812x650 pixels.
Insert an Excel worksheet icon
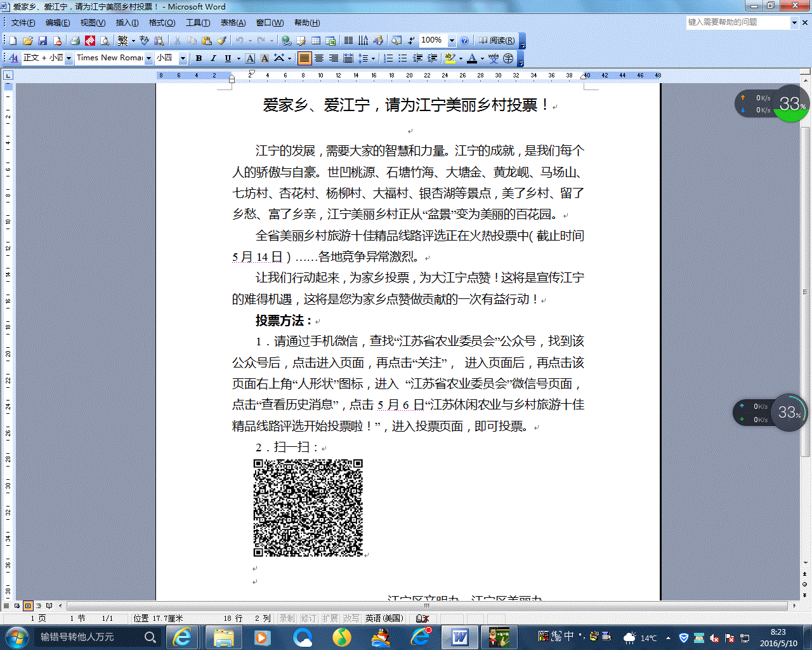coord(331,41)
